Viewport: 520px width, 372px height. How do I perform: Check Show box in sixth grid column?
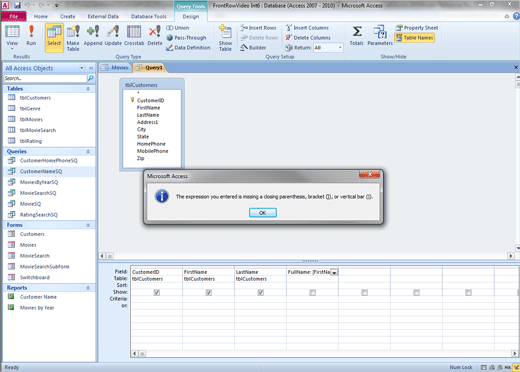[416, 292]
